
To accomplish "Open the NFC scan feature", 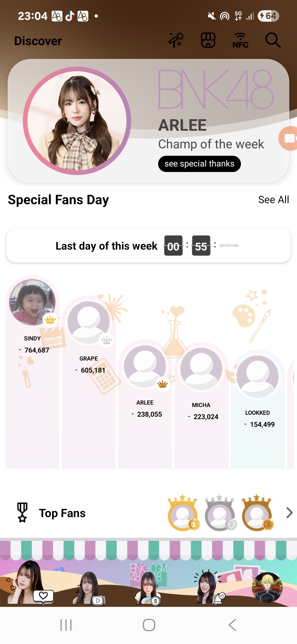I will [240, 40].
